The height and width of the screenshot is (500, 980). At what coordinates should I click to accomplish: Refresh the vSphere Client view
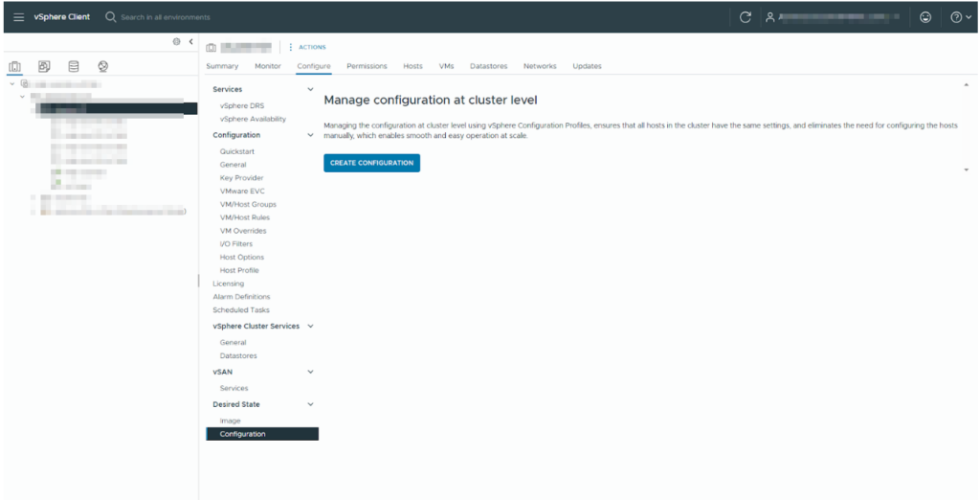pos(745,17)
